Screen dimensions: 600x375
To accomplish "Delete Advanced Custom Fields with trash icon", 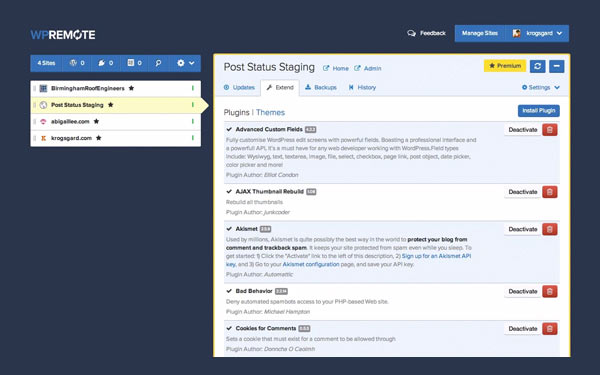I will 550,130.
